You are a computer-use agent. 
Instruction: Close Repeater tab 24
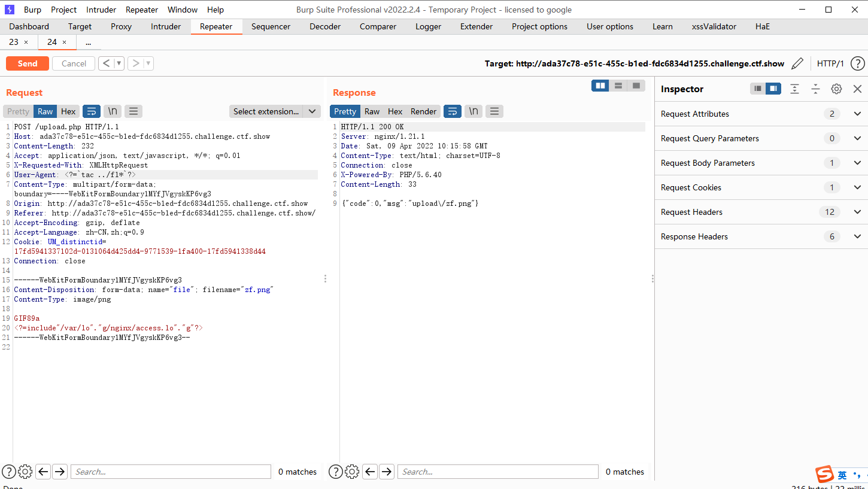tap(65, 42)
